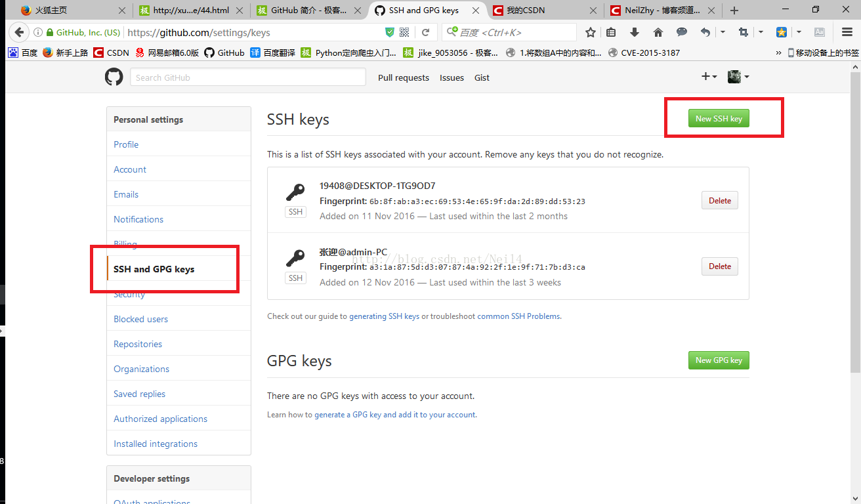The height and width of the screenshot is (504, 861).
Task: Expand the undo arrow dropdown in toolbar
Action: (x=723, y=32)
